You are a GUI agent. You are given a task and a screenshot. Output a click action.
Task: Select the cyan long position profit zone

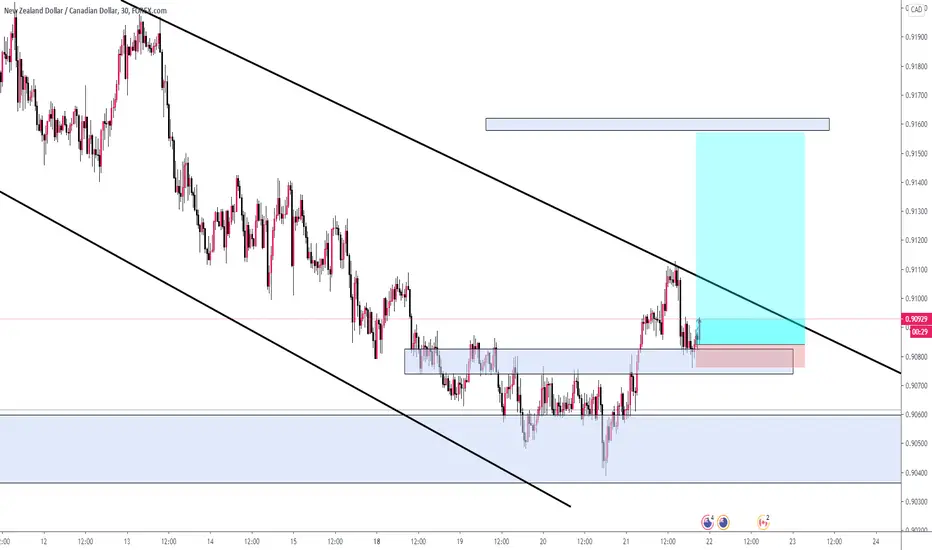click(750, 238)
